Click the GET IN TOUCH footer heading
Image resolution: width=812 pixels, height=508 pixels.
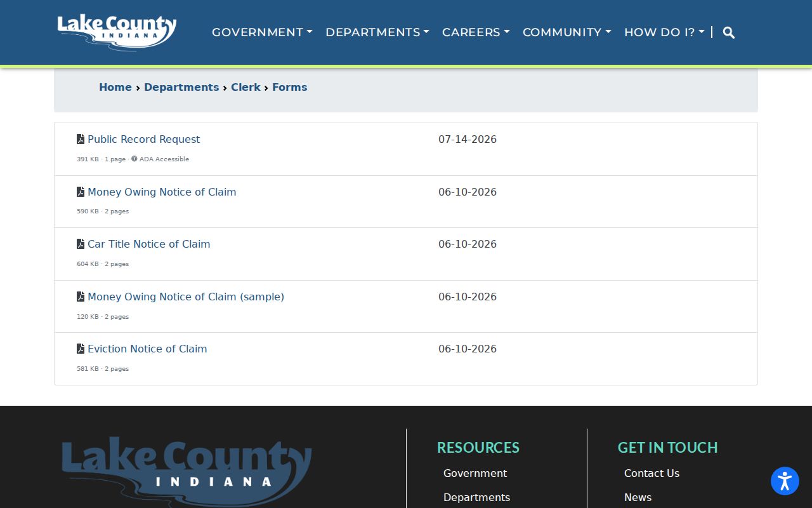(668, 447)
